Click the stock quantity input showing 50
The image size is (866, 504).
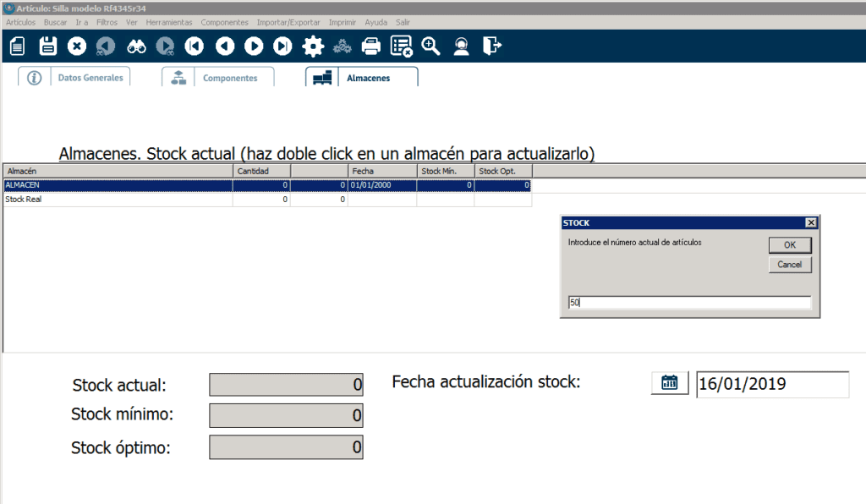[689, 303]
